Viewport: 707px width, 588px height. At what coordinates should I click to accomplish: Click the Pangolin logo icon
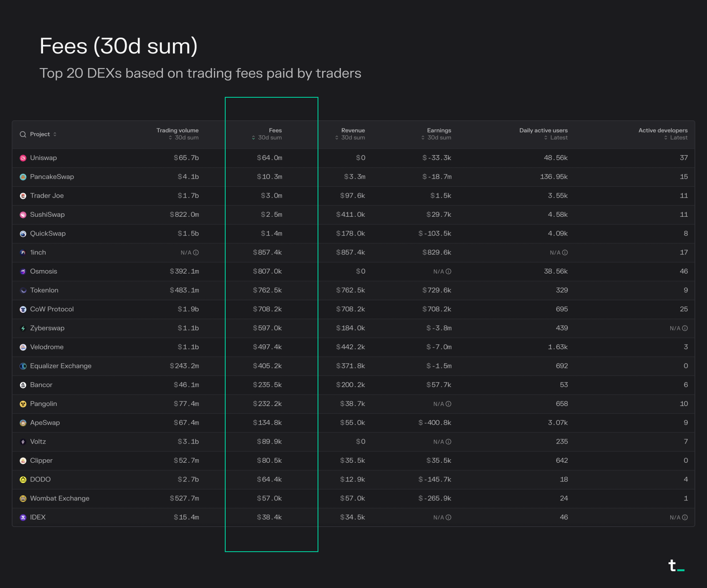point(23,404)
